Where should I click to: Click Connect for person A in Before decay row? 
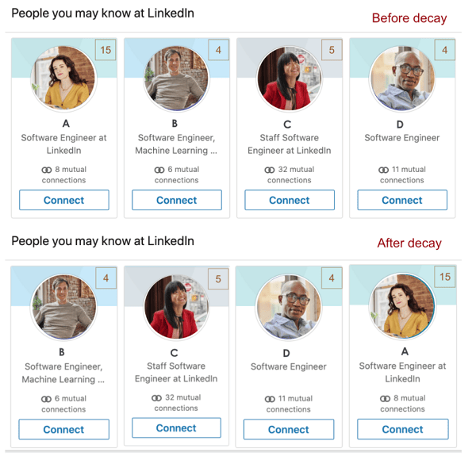point(64,200)
